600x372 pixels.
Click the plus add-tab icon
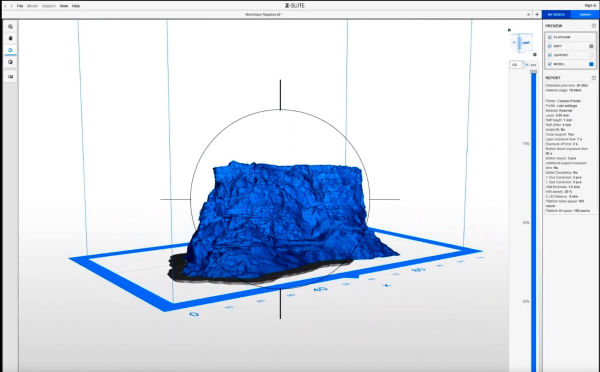click(537, 15)
